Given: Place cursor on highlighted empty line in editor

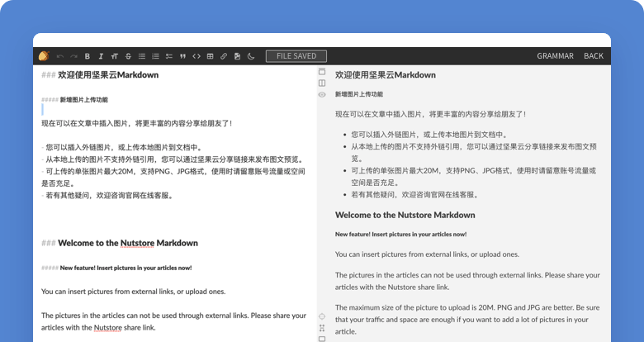Looking at the screenshot, I should tap(42, 109).
